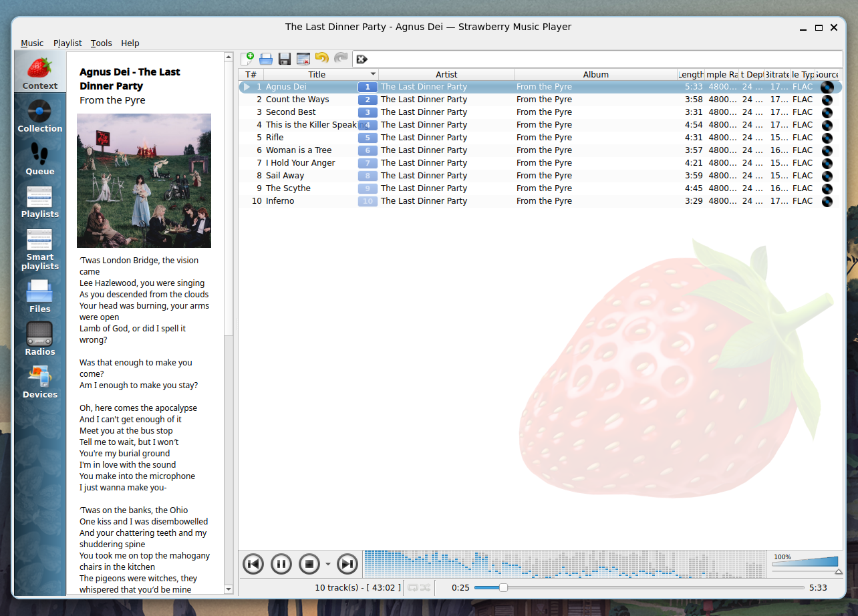Open a playlist file
858x616 pixels.
266,59
